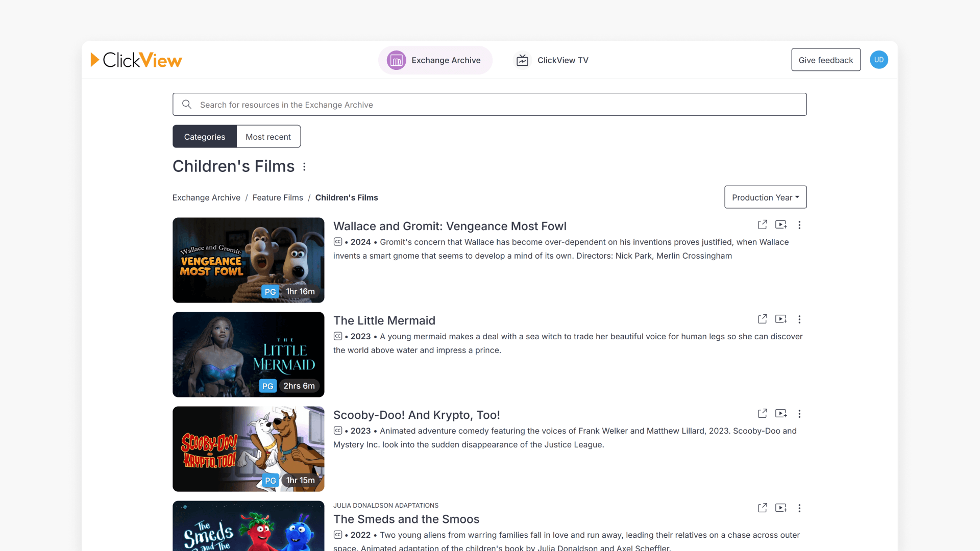
Task: Navigate to Feature Films breadcrumb
Action: (277, 197)
